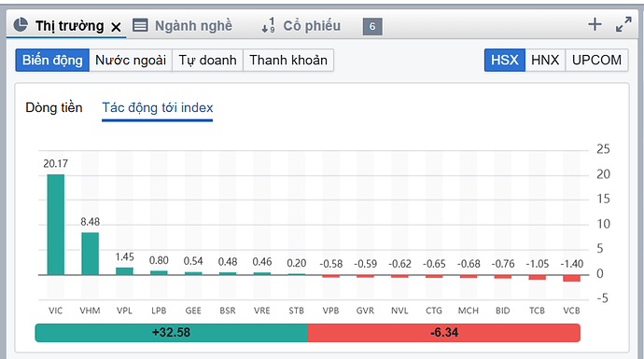Select Nước ngoài view

(131, 61)
